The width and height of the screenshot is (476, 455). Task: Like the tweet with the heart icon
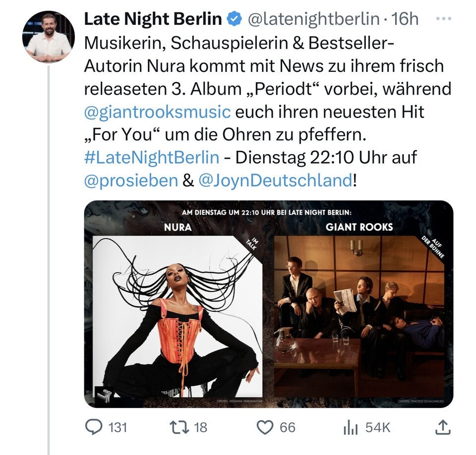(x=267, y=426)
